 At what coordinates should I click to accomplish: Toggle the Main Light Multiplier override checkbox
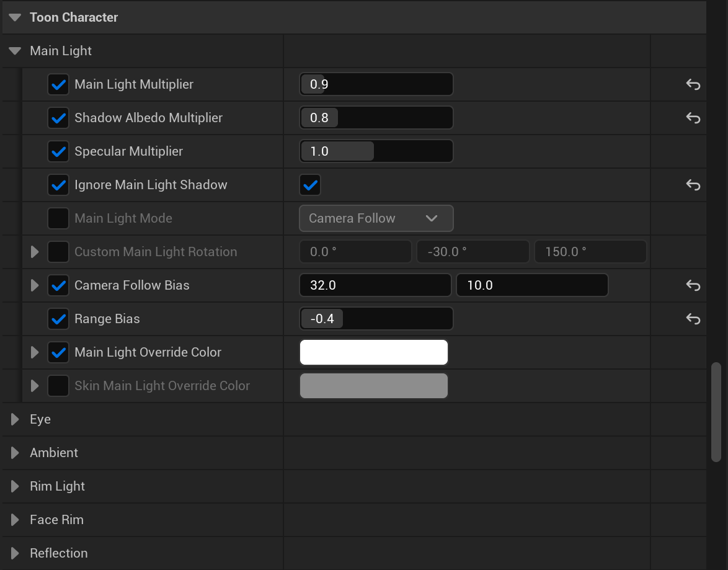pos(58,84)
